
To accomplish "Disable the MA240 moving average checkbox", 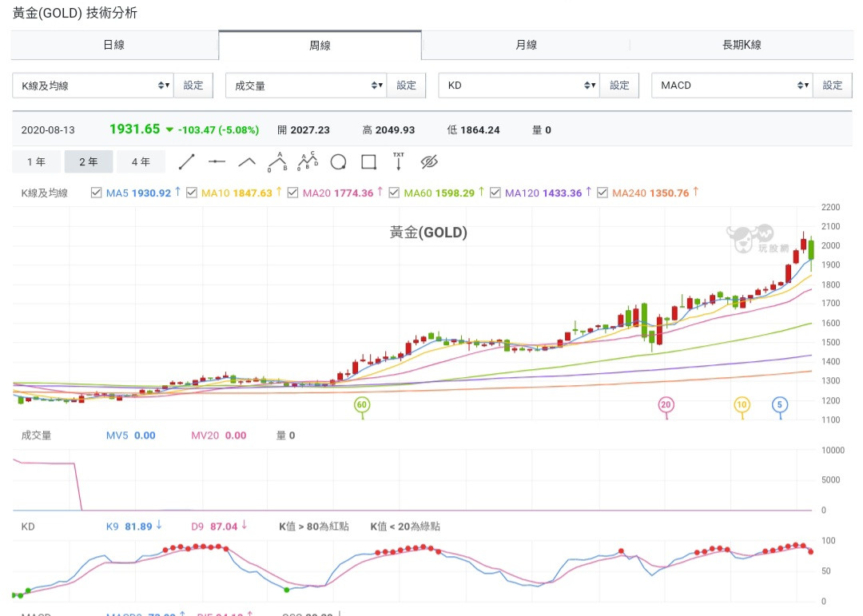I will (603, 193).
